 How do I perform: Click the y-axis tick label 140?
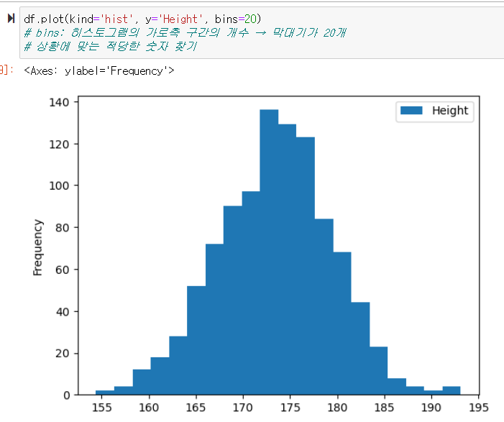pyautogui.click(x=59, y=103)
